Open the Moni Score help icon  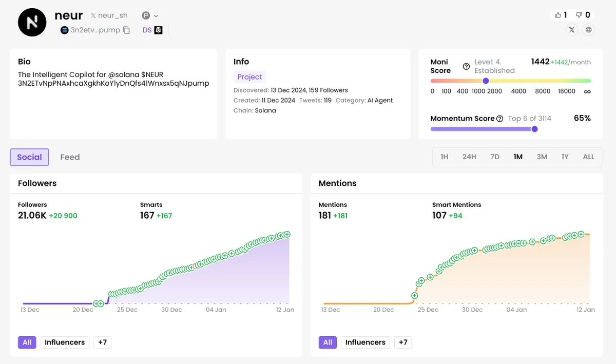click(x=466, y=66)
